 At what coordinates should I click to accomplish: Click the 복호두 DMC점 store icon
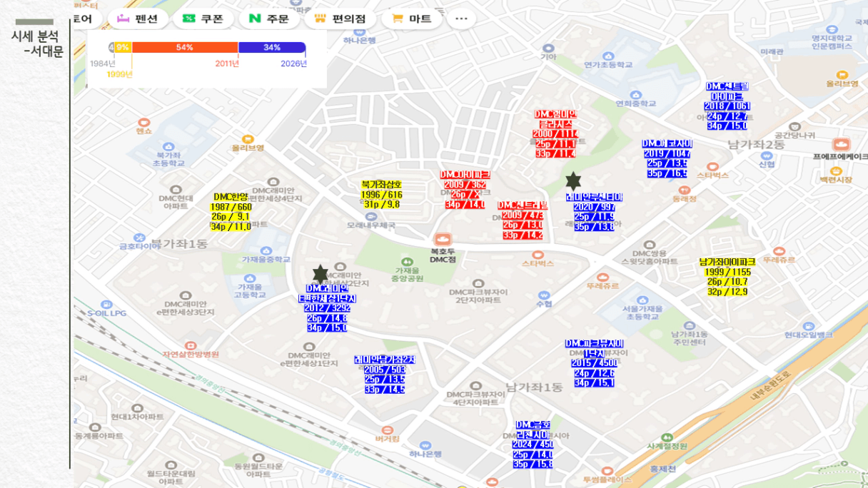coord(443,239)
